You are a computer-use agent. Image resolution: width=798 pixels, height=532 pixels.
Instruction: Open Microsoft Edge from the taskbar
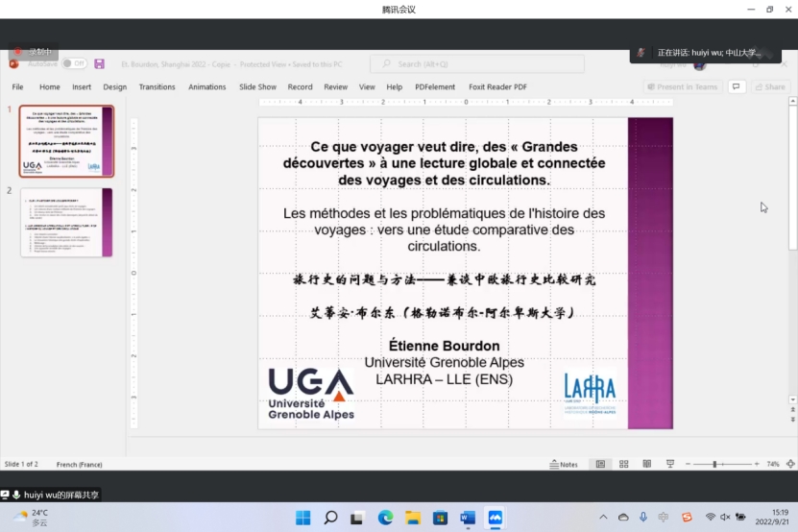point(385,518)
